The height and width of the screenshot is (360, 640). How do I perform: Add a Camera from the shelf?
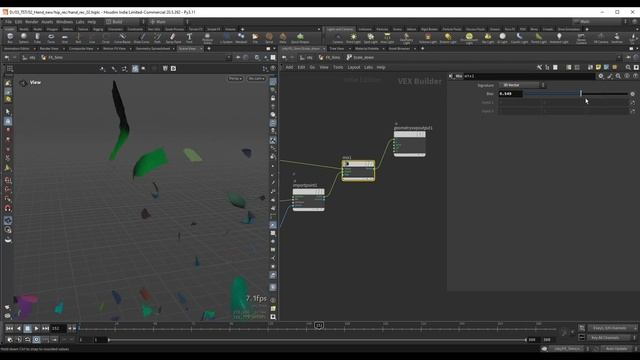click(x=338, y=38)
